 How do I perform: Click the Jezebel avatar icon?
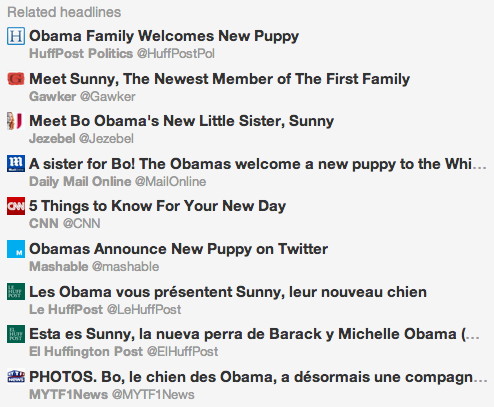point(15,121)
